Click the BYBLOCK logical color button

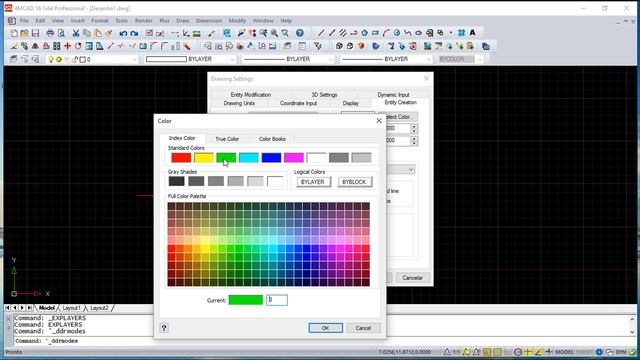[x=354, y=182]
